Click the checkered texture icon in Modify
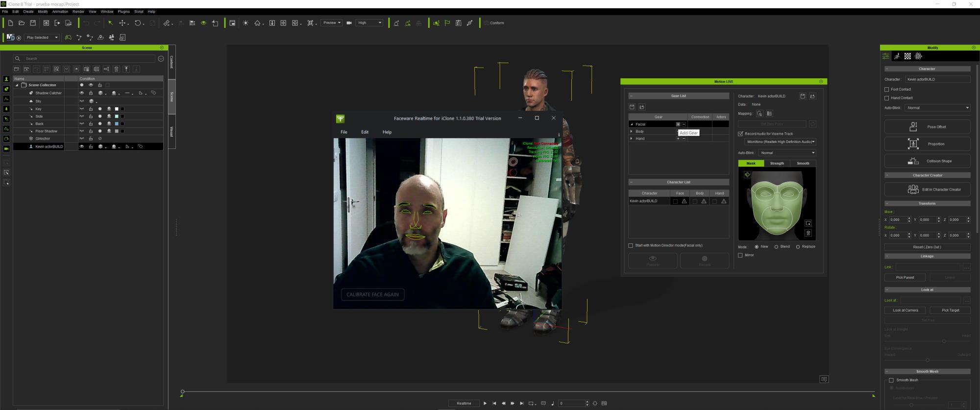980x410 pixels. tap(907, 56)
